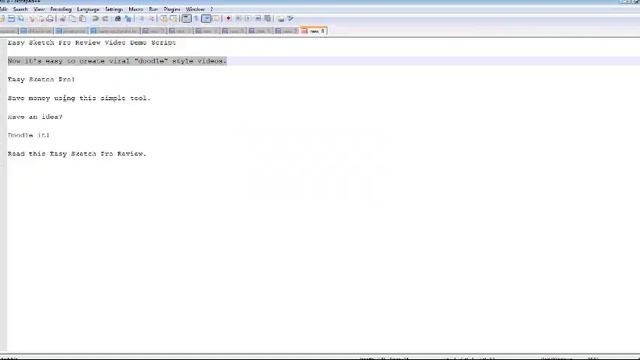Click the Save recorded macro icon
This screenshot has height=360, width=640.
[268, 19]
